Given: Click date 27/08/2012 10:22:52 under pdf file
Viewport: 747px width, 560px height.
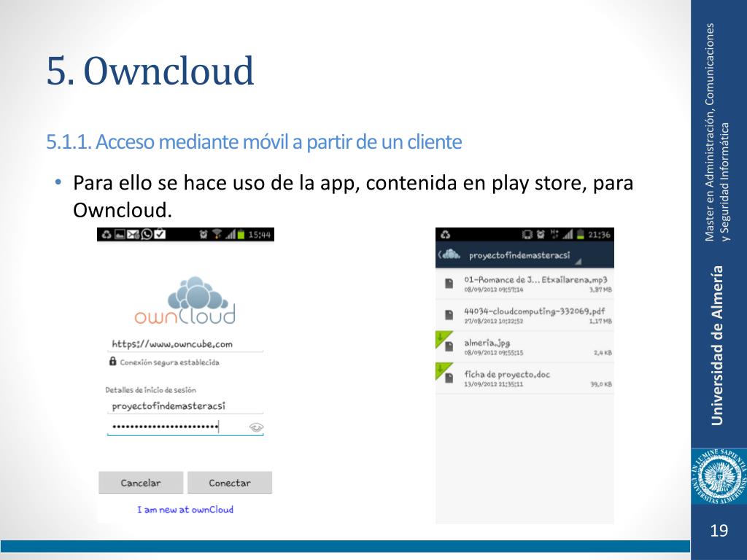Looking at the screenshot, I should click(x=494, y=322).
